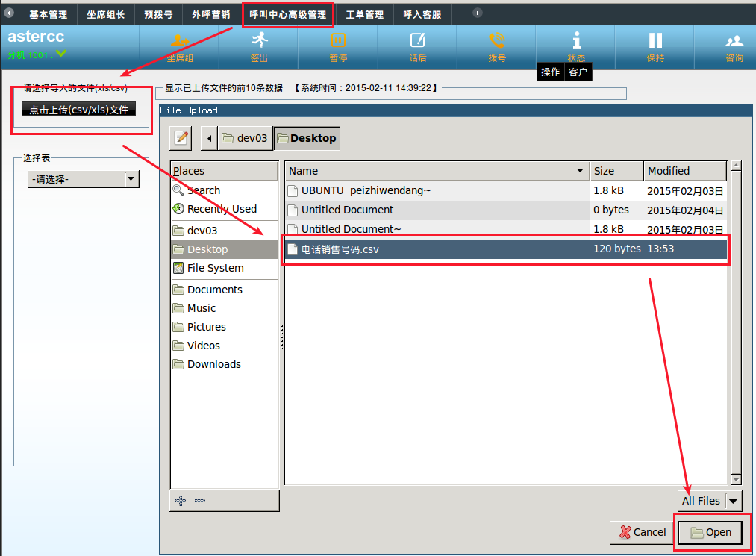756x556 pixels.
Task: Click the 签出 (sign out) running-man icon
Action: (x=258, y=40)
